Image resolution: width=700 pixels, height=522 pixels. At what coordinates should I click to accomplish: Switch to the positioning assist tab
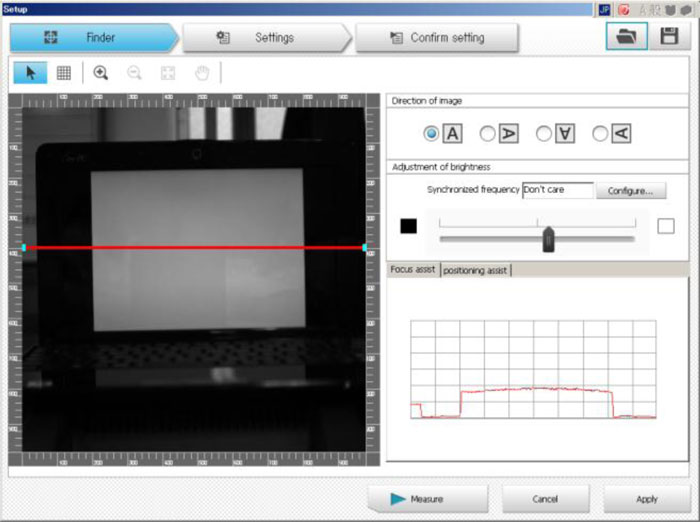coord(475,271)
